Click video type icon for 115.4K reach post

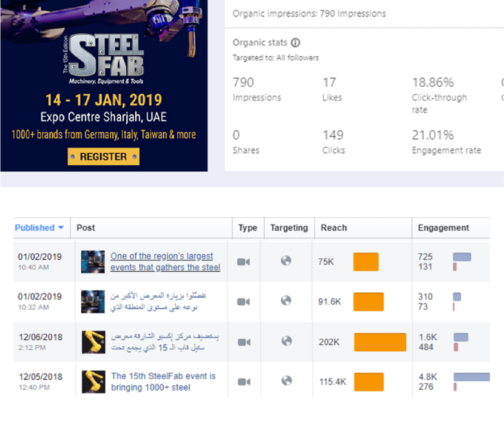tap(244, 382)
